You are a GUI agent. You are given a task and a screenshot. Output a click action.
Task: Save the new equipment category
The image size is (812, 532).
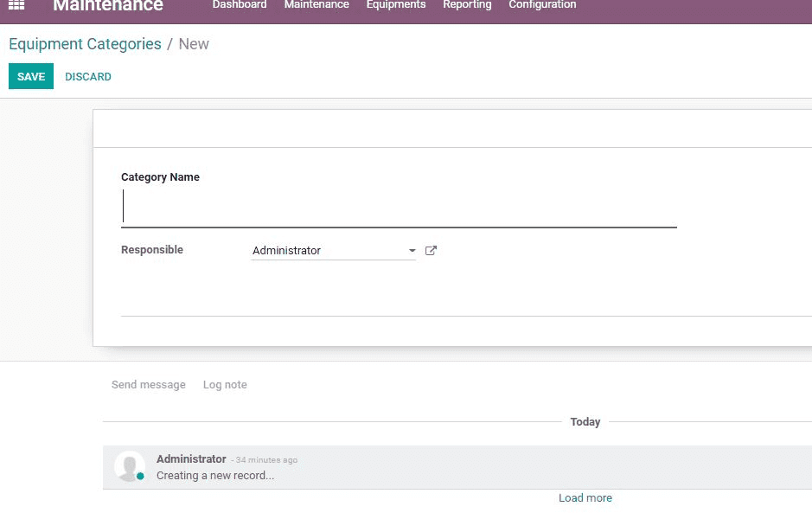point(31,76)
